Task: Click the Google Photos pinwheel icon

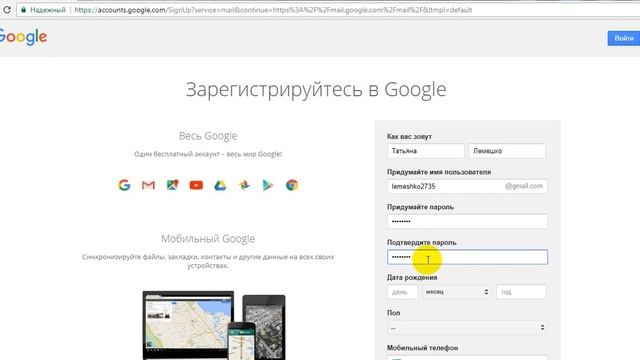Action: coord(244,185)
